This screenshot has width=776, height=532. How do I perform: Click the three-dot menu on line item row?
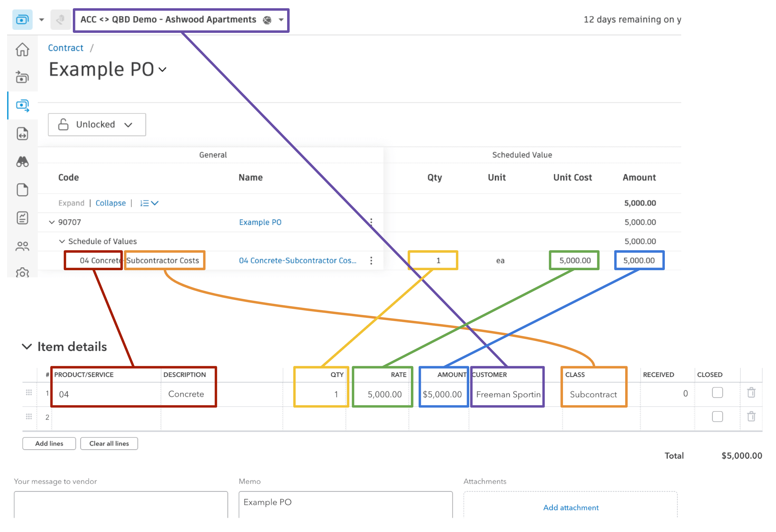(x=371, y=260)
